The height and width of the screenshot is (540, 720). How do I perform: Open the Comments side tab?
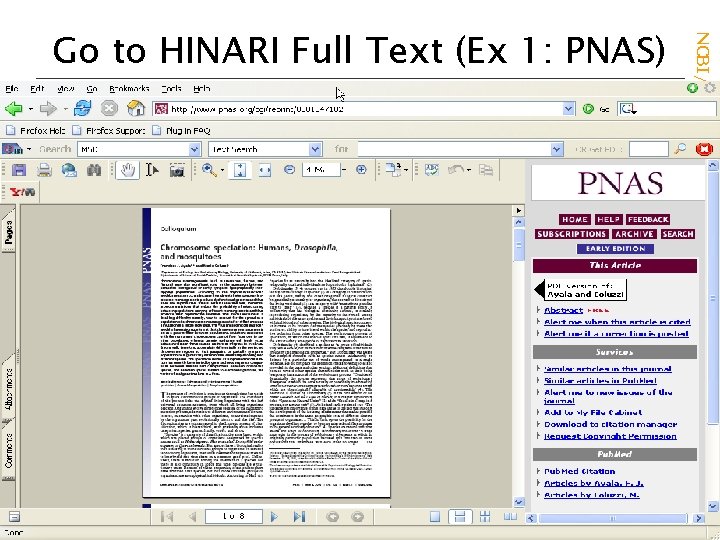click(8, 450)
